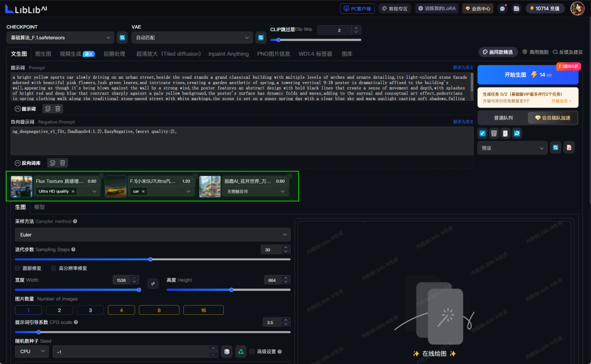This screenshot has height=364, width=591.
Task: Click the Flux Texture LoRA thumbnail
Action: (21, 186)
